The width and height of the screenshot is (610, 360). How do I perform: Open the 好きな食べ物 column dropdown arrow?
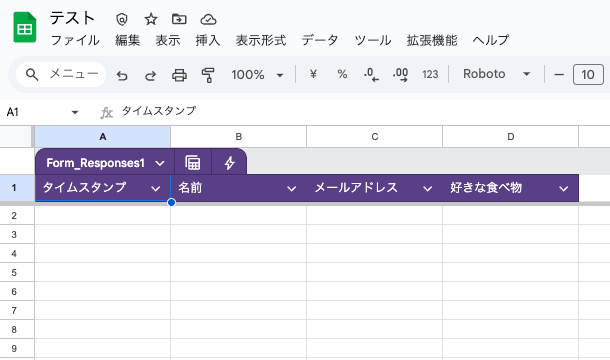pos(564,189)
